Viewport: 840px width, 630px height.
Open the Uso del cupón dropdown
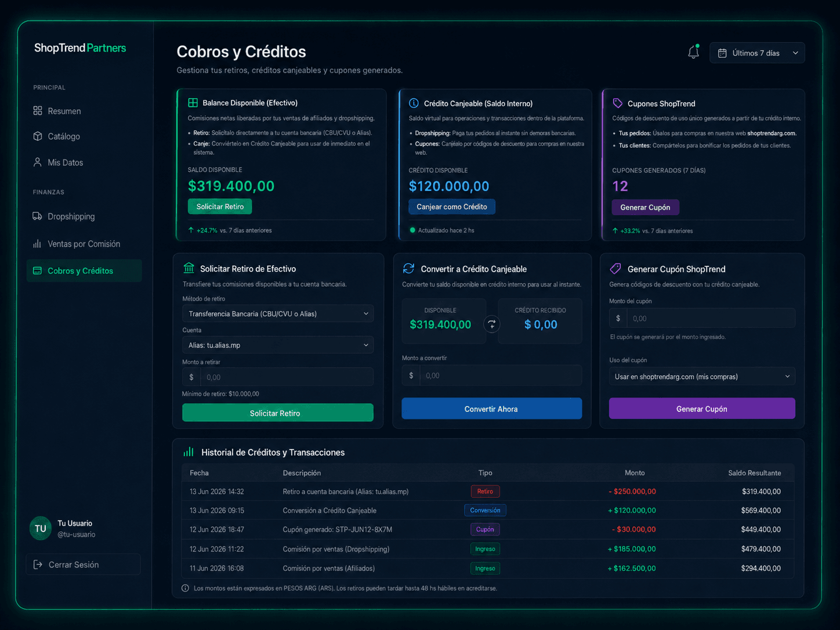(x=702, y=376)
